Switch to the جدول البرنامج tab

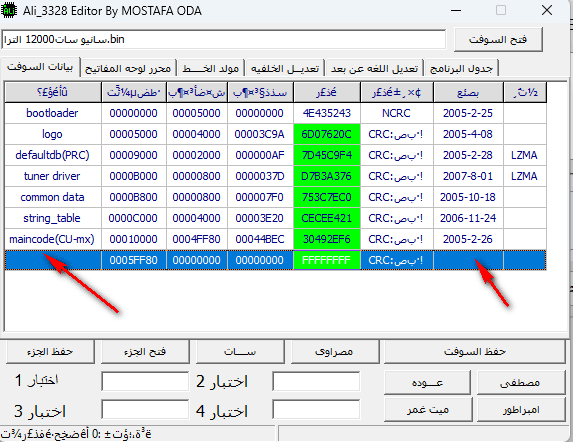[462, 68]
